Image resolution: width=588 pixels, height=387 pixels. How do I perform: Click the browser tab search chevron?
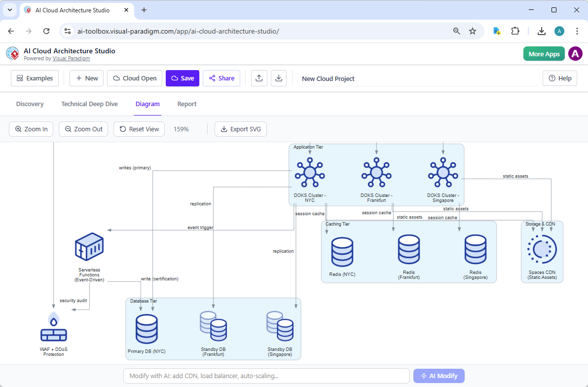coord(9,9)
